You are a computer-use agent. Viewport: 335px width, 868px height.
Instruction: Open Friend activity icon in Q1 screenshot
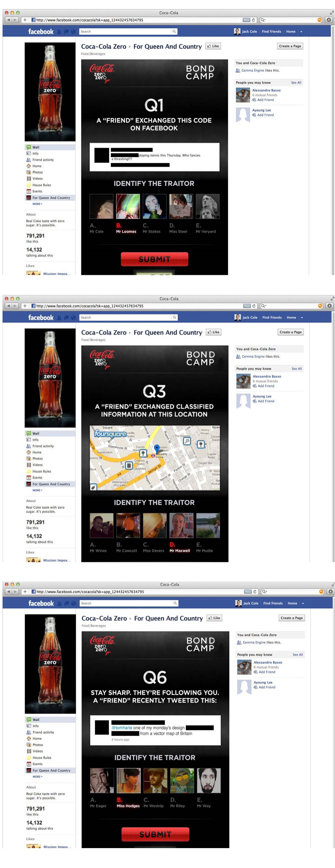(29, 160)
